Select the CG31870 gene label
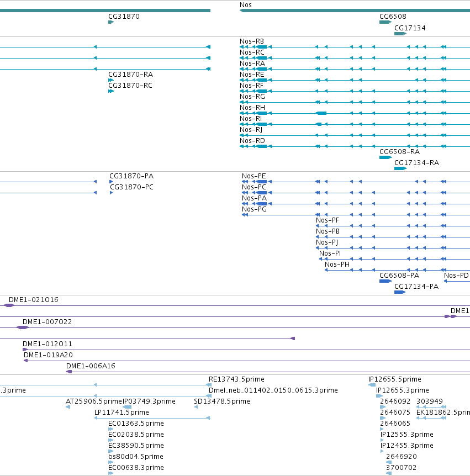Screen dimensions: 470x476 point(124,17)
